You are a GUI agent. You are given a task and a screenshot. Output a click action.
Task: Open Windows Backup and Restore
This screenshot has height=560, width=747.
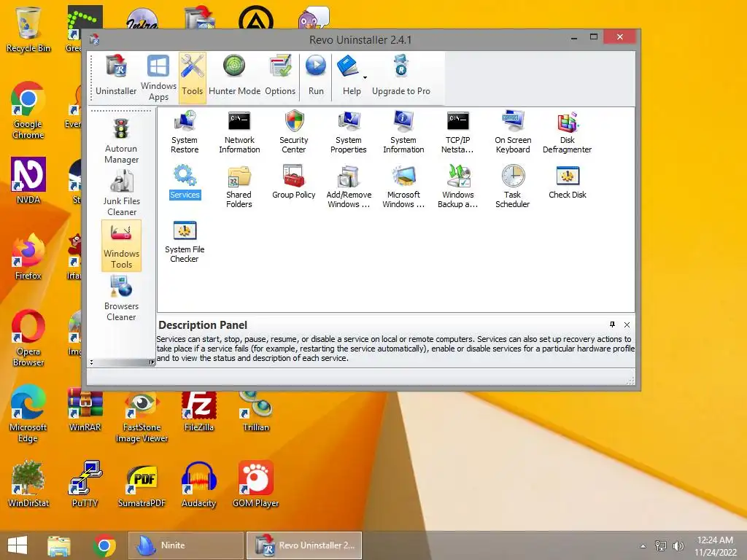458,187
